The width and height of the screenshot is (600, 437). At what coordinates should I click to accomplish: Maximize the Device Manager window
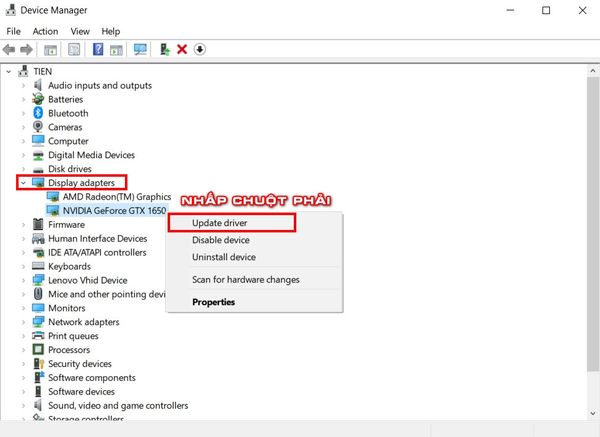click(x=546, y=10)
